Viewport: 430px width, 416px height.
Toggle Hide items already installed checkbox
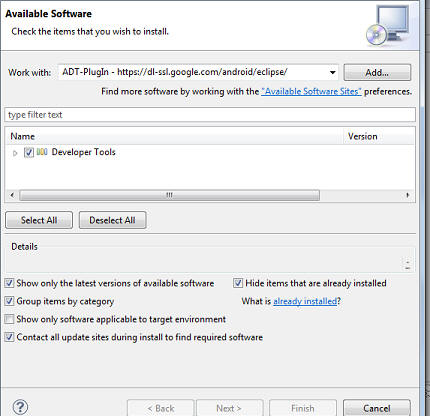click(x=238, y=283)
